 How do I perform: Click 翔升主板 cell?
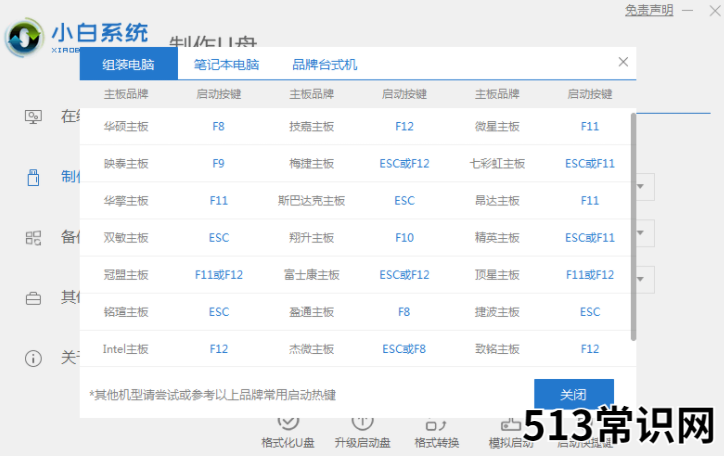point(312,238)
